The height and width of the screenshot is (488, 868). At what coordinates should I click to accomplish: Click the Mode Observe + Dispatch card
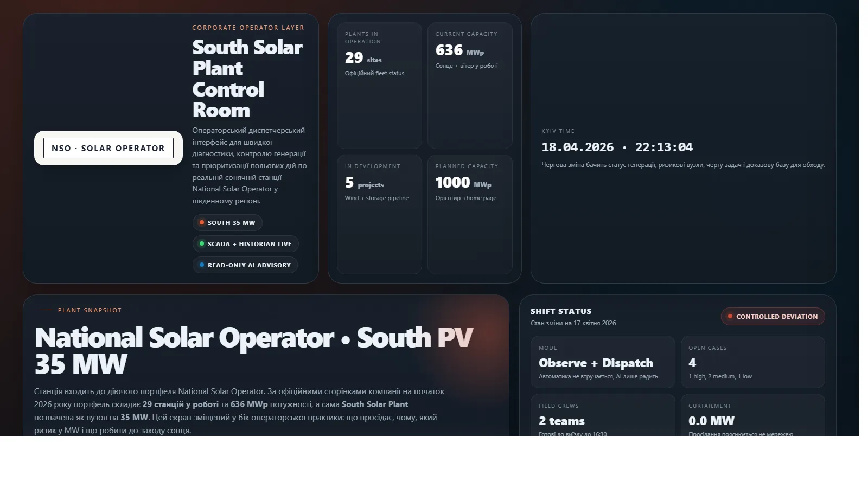[603, 362]
